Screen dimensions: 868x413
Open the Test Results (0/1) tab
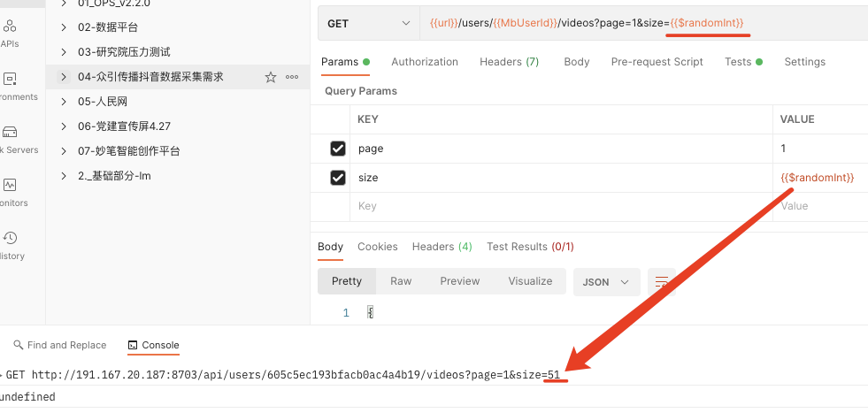pos(530,247)
